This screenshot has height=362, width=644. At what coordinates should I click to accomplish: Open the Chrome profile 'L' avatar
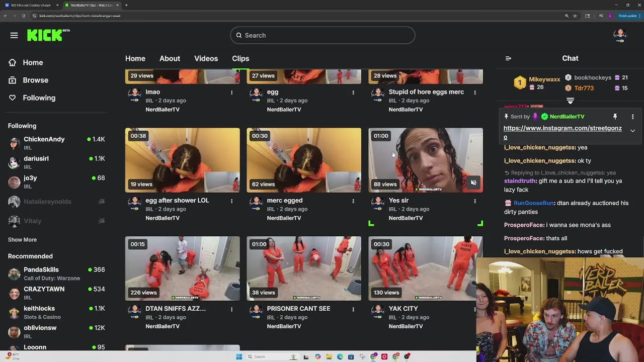610,16
